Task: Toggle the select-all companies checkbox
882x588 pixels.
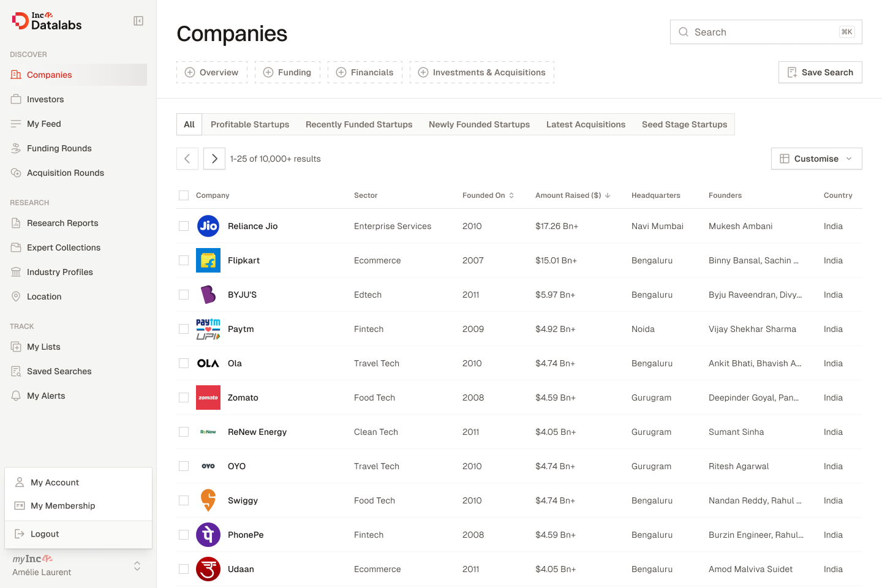Action: click(x=184, y=195)
